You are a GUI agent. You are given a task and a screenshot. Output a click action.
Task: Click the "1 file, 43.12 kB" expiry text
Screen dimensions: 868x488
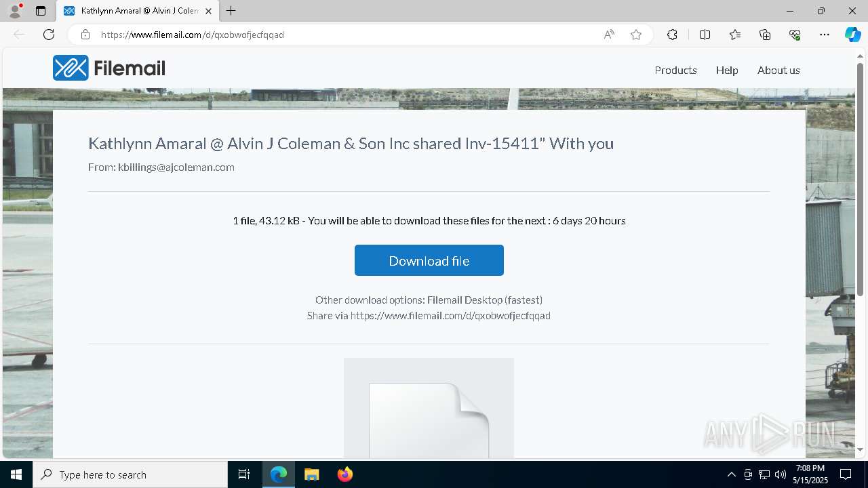(x=429, y=221)
